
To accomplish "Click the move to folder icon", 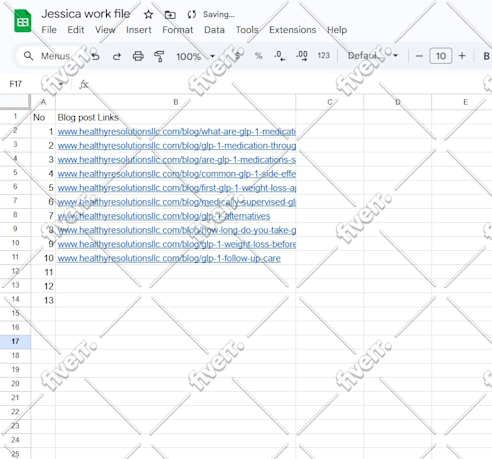I will 170,15.
